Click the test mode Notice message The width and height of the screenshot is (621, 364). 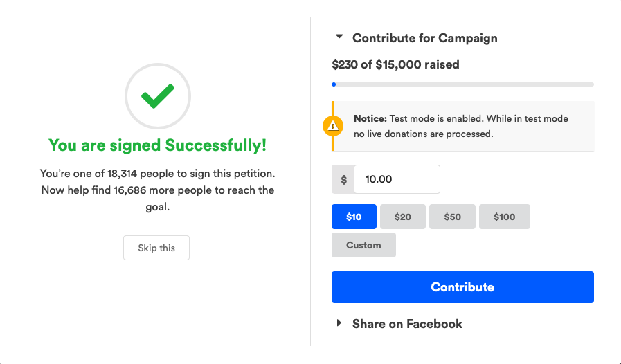pos(462,126)
